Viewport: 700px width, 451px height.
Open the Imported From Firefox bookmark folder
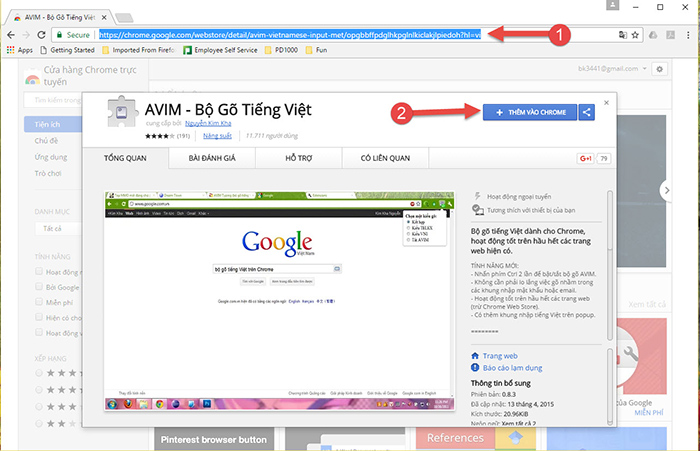click(x=138, y=50)
